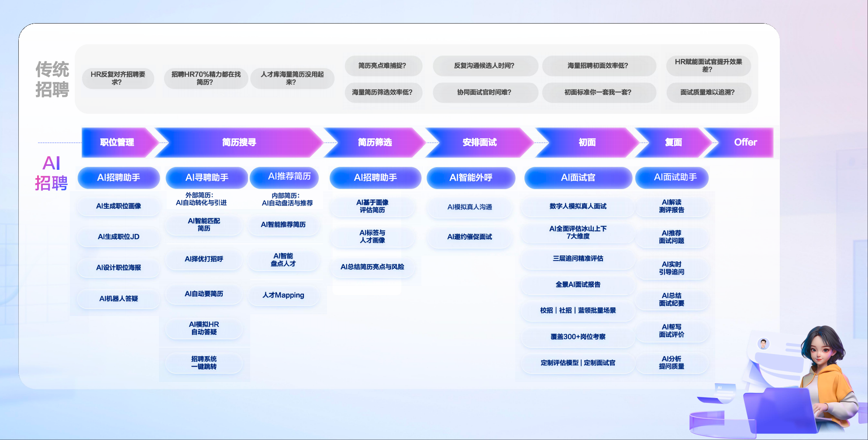Click the 全景AI面试报告 item
Viewport: 868px width, 440px height.
(x=578, y=285)
